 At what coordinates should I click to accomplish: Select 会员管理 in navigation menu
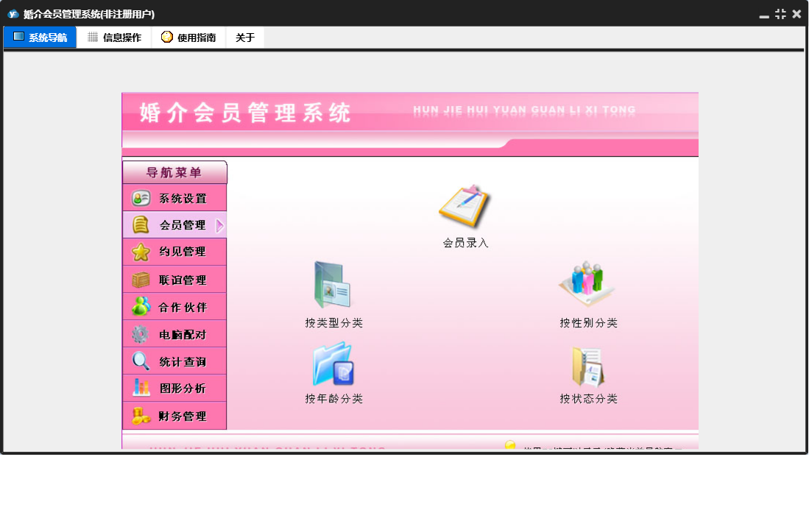(174, 225)
